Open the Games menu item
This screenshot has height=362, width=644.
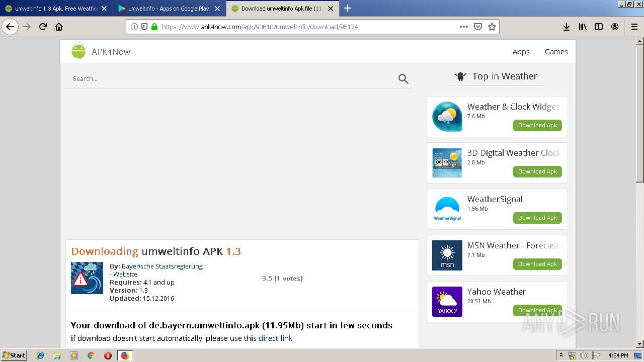[x=556, y=52]
